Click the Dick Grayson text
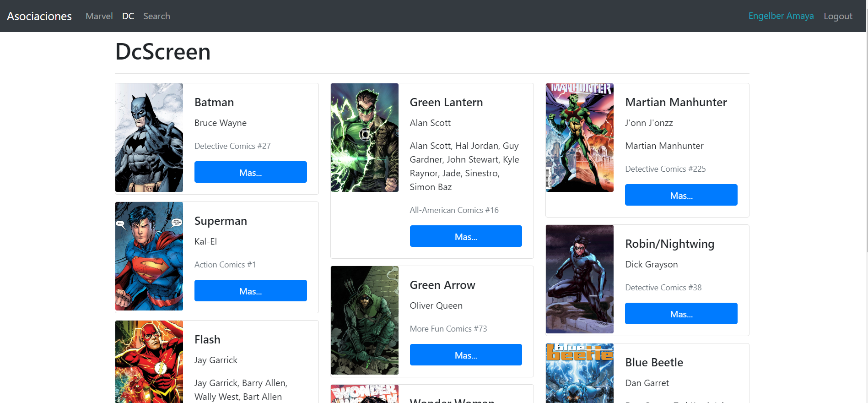Screen dimensions: 868x403 pos(651,264)
